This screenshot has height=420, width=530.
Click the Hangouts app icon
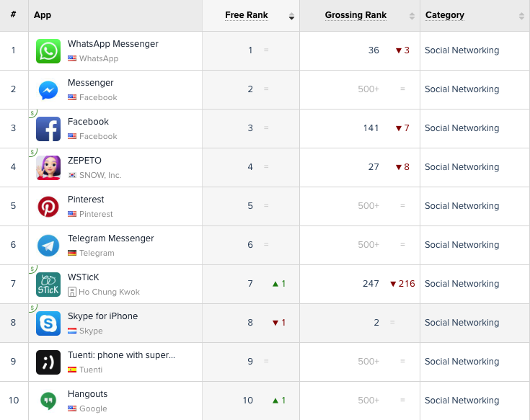(x=48, y=401)
